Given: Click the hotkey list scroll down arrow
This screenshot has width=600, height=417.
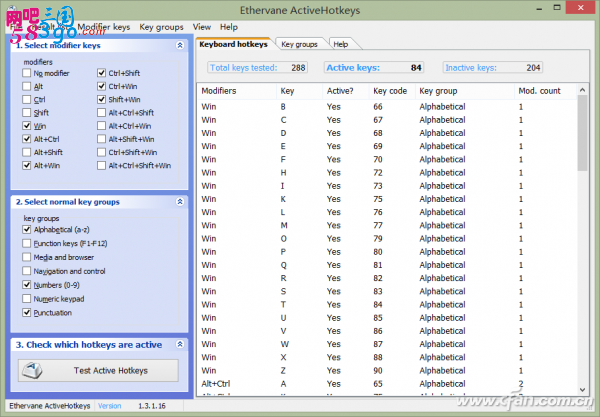Looking at the screenshot, I should tap(582, 390).
